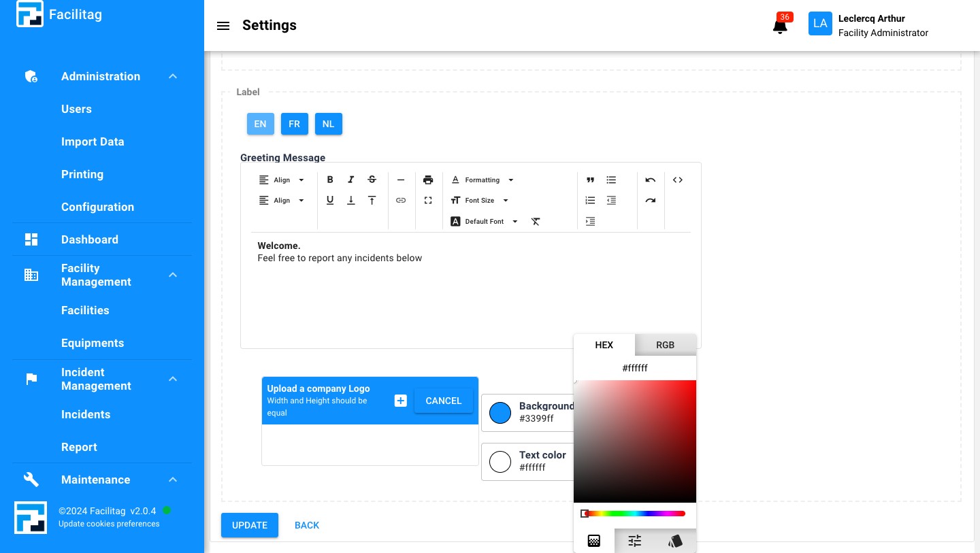The image size is (980, 553).
Task: Insert a block quote
Action: tap(590, 180)
